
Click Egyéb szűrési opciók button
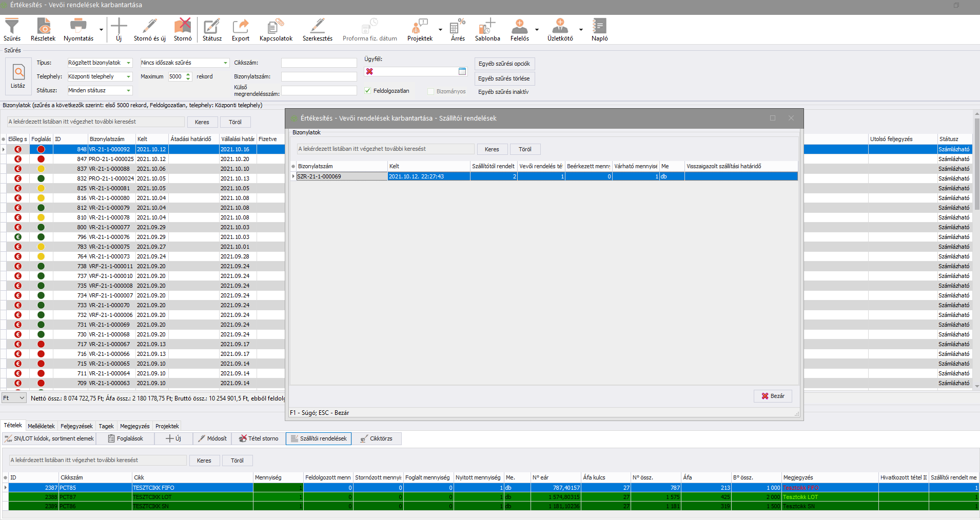pyautogui.click(x=504, y=64)
